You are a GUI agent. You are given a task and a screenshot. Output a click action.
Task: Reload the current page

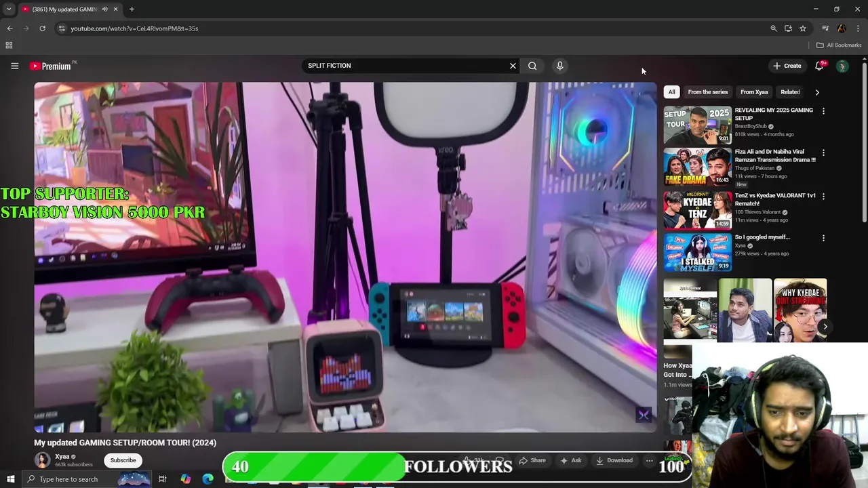click(42, 28)
